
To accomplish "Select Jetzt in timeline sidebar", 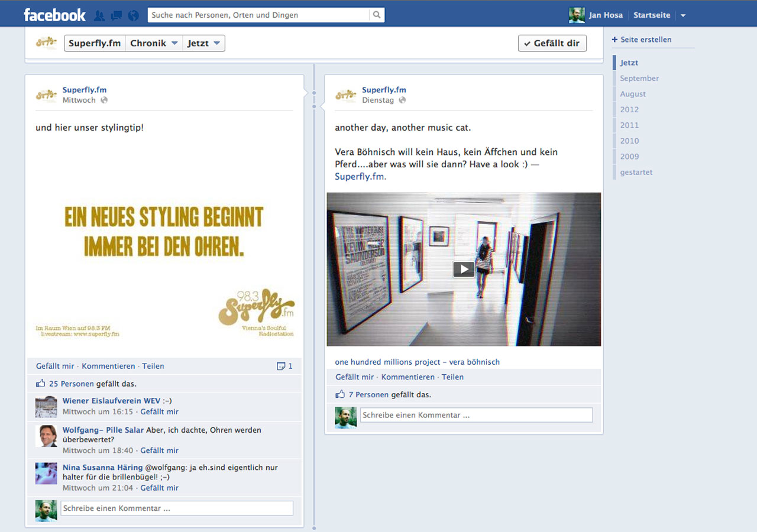I will 629,63.
